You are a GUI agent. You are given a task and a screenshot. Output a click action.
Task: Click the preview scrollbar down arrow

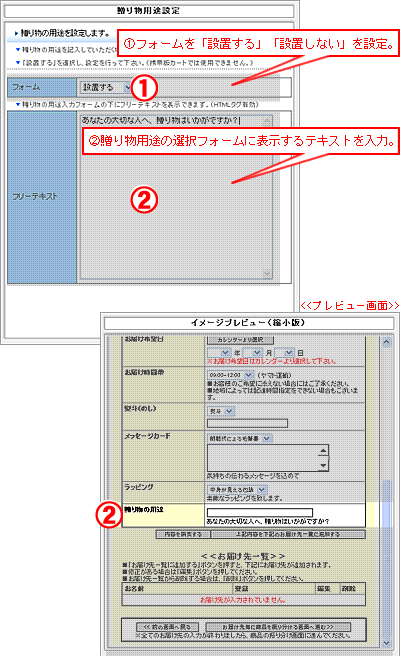click(x=386, y=642)
